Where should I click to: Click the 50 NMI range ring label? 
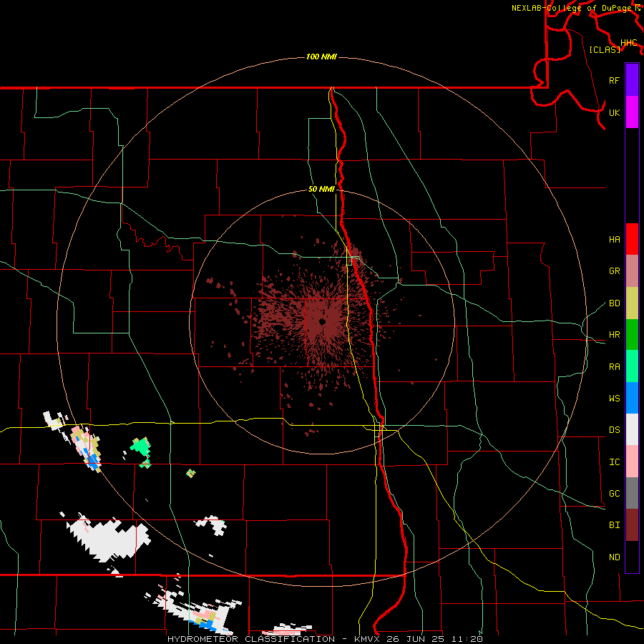(321, 190)
